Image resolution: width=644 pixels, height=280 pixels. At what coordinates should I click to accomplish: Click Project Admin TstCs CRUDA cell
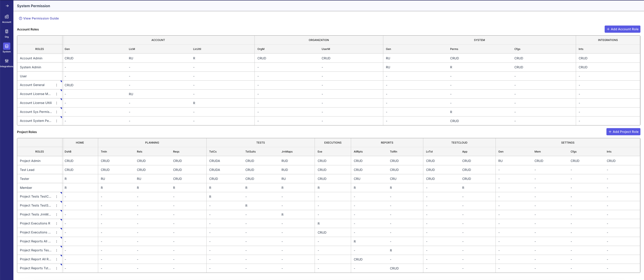[x=214, y=161]
